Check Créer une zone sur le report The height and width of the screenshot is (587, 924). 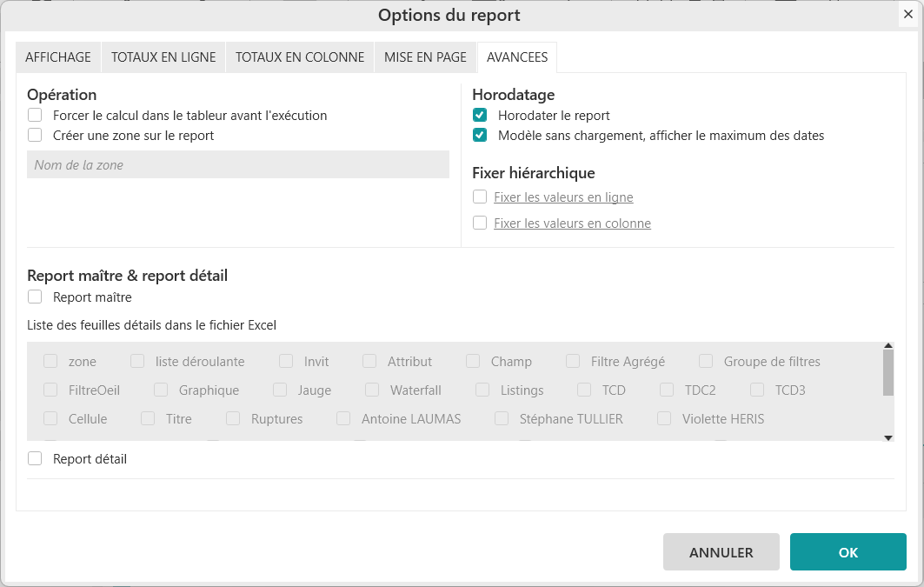35,135
